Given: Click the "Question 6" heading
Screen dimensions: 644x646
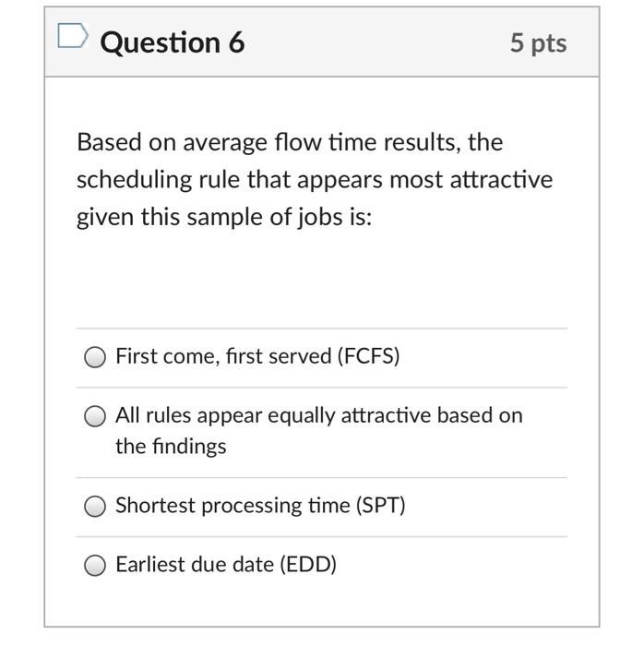Looking at the screenshot, I should pos(173,42).
